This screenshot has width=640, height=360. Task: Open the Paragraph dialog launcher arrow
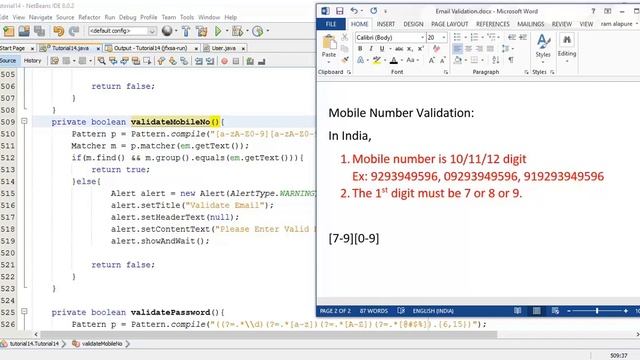[526, 72]
